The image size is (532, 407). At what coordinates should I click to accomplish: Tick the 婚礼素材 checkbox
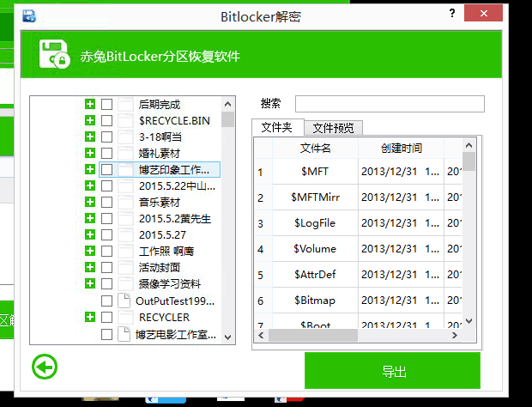tap(107, 153)
